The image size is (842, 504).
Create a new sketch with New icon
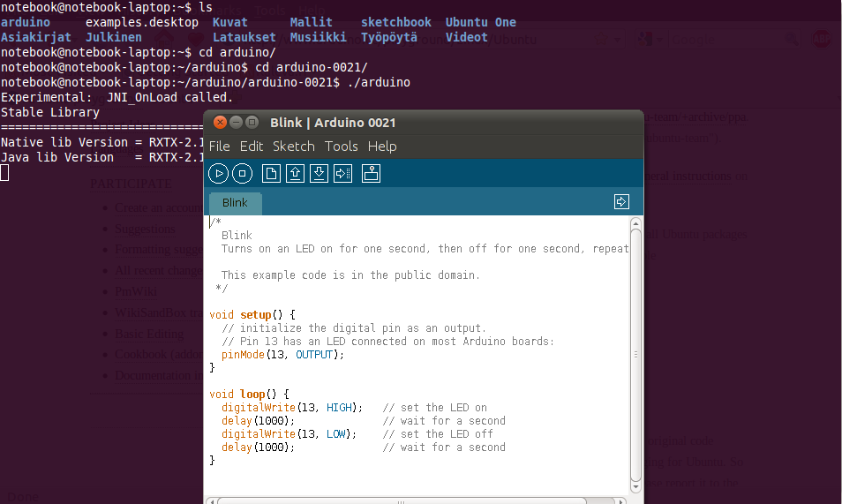pos(271,174)
